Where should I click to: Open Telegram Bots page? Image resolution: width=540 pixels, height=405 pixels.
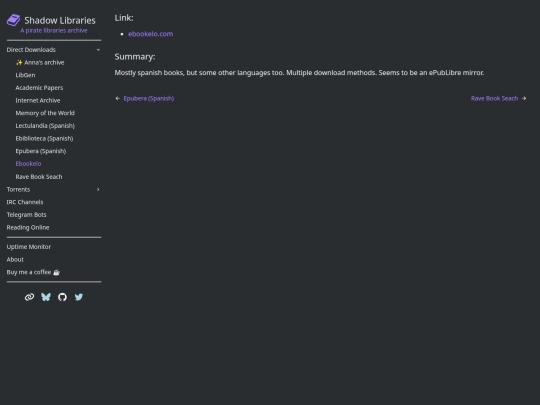coord(27,215)
